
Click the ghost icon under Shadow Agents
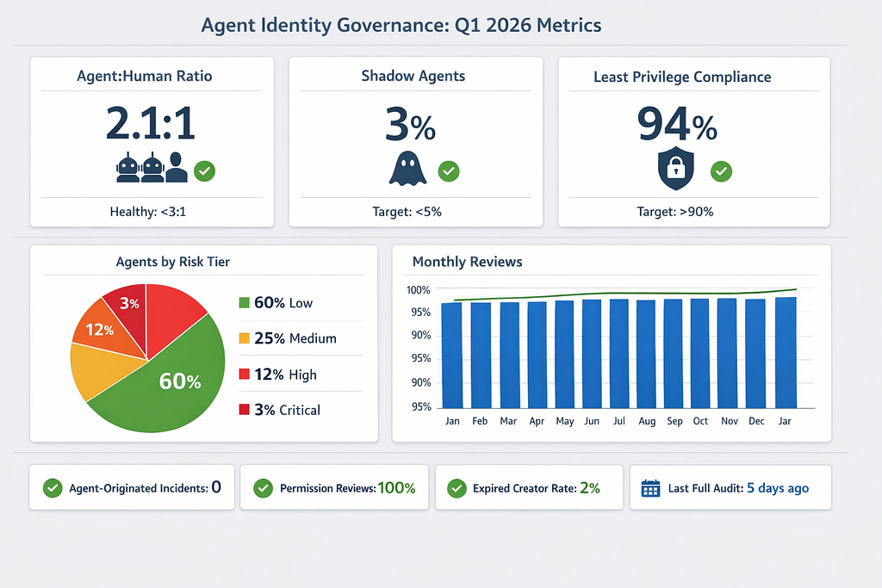pos(407,169)
